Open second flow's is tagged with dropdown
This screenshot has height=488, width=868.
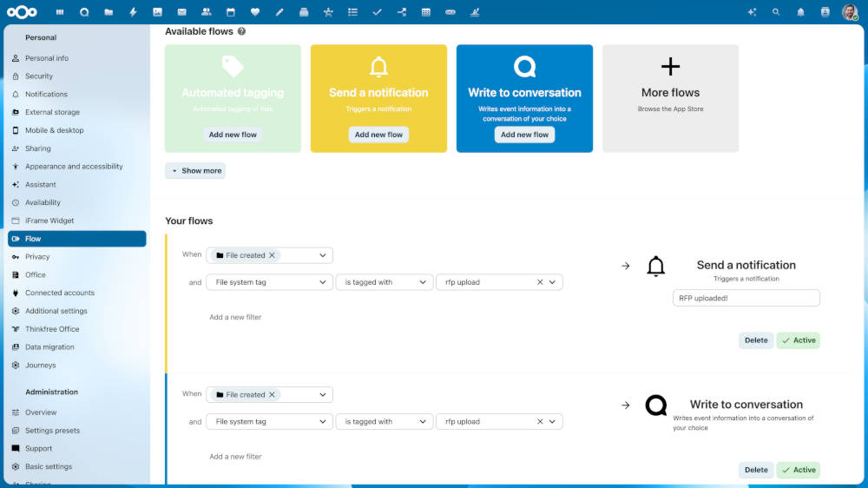click(x=385, y=421)
